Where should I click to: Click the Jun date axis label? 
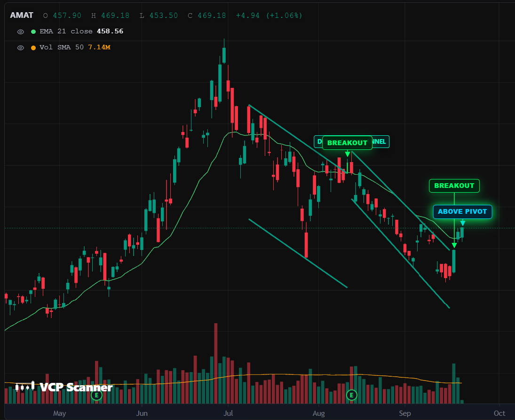(142, 413)
